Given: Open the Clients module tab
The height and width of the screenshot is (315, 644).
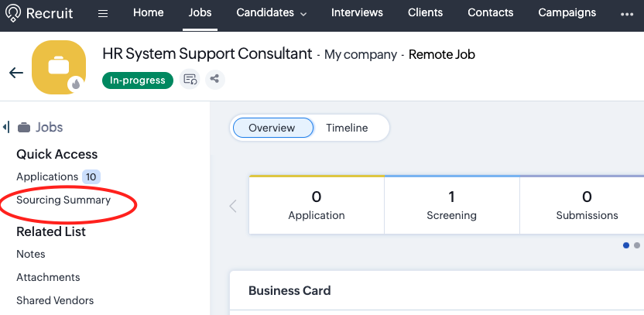Looking at the screenshot, I should click(x=425, y=12).
